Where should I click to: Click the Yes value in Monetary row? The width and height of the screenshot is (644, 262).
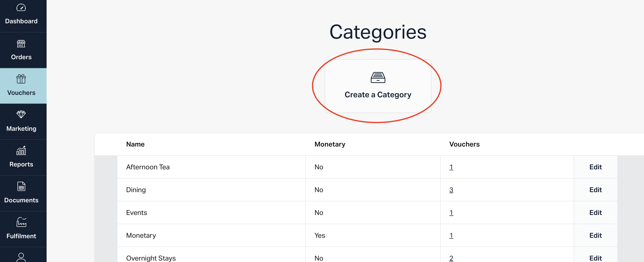[x=320, y=235]
